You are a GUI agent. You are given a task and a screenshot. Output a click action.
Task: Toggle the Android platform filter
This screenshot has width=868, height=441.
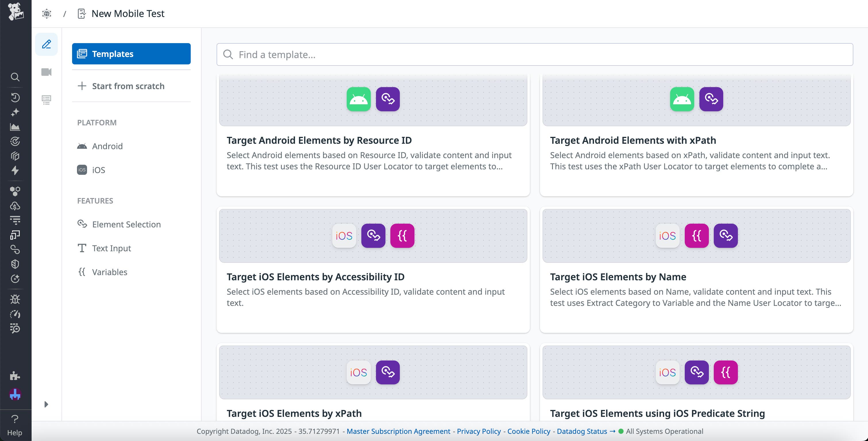point(107,146)
